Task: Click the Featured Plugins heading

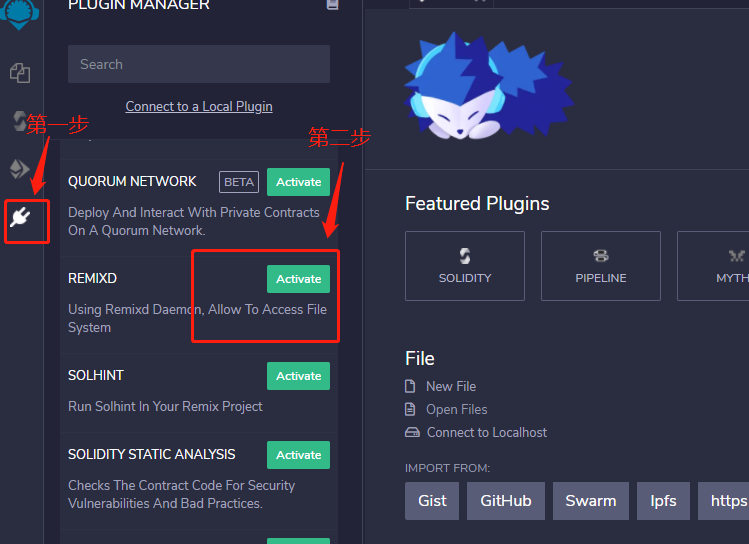Action: pos(477,204)
